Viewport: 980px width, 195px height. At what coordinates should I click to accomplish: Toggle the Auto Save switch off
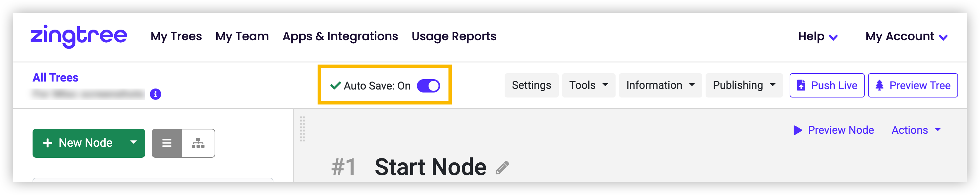click(428, 86)
